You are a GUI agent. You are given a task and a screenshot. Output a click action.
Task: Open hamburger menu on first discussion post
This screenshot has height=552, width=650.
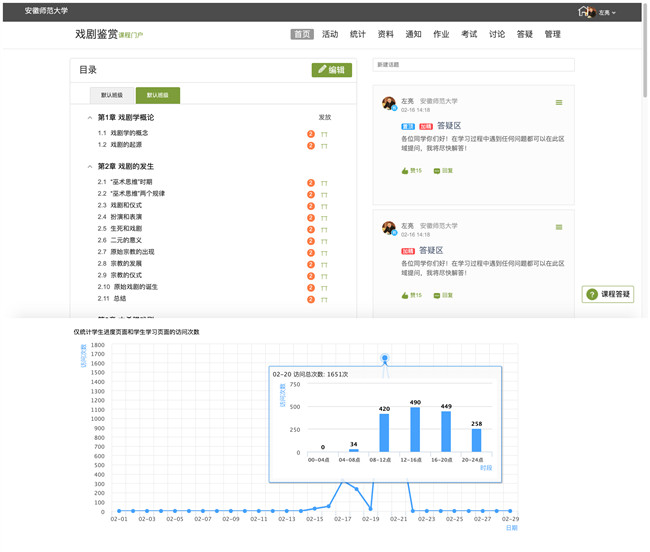(x=559, y=102)
